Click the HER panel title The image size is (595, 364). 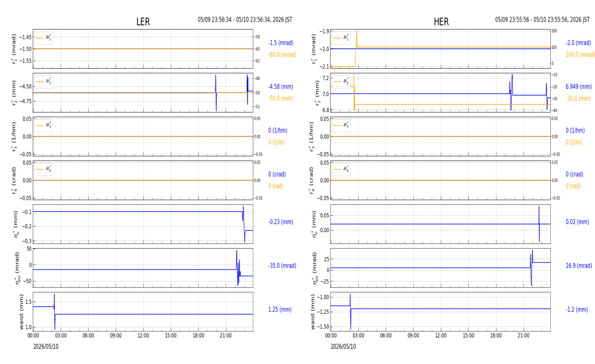pyautogui.click(x=441, y=22)
